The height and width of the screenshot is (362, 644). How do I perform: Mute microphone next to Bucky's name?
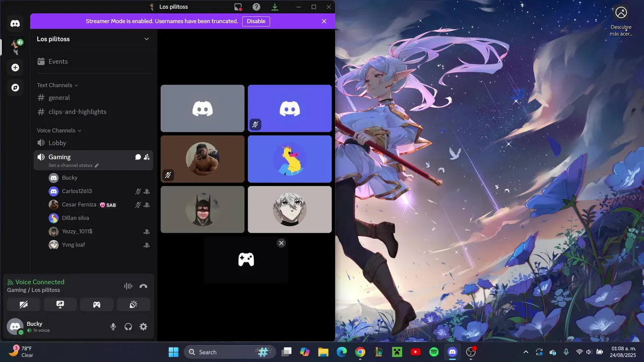(x=113, y=327)
